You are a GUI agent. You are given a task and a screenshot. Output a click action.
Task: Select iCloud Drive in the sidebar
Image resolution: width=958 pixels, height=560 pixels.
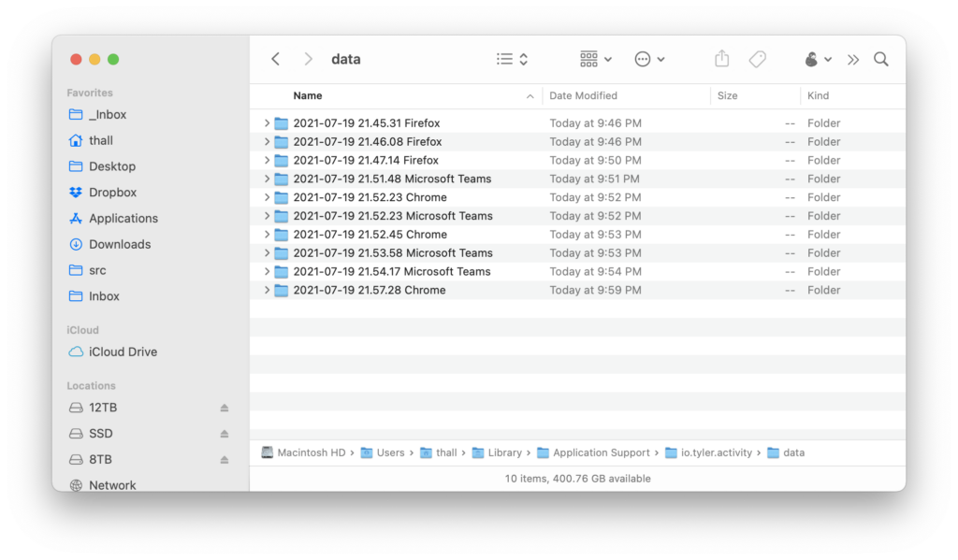(123, 352)
